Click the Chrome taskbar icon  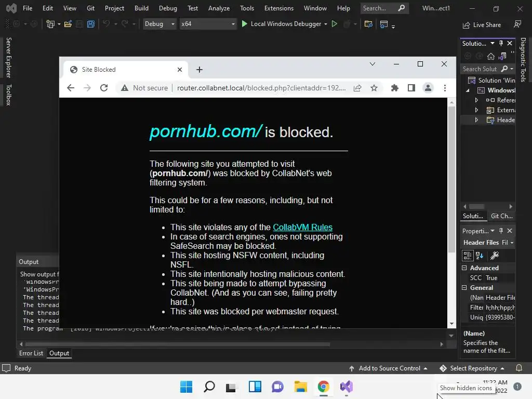[324, 387]
